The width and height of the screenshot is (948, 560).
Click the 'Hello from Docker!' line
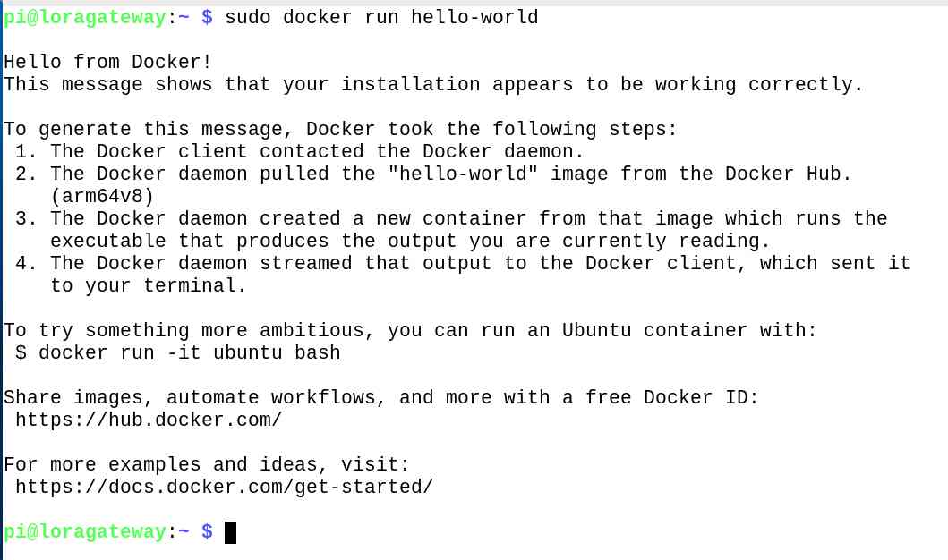tap(108, 62)
